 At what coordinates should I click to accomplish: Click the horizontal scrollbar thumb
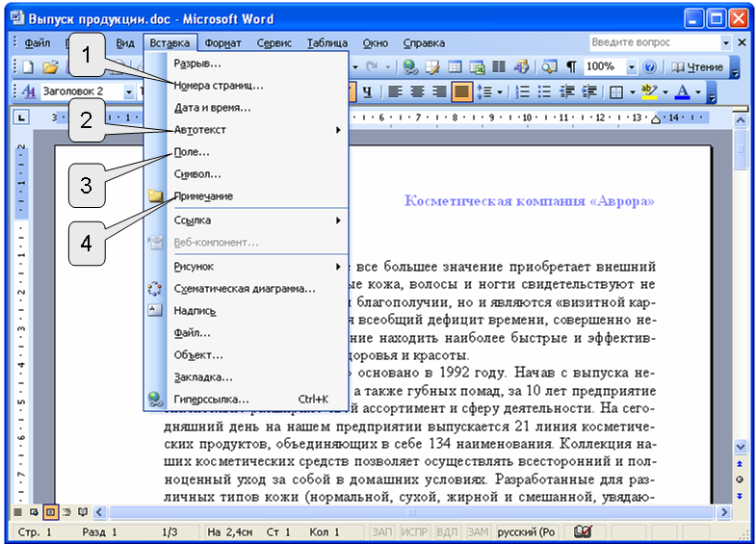pyautogui.click(x=411, y=512)
